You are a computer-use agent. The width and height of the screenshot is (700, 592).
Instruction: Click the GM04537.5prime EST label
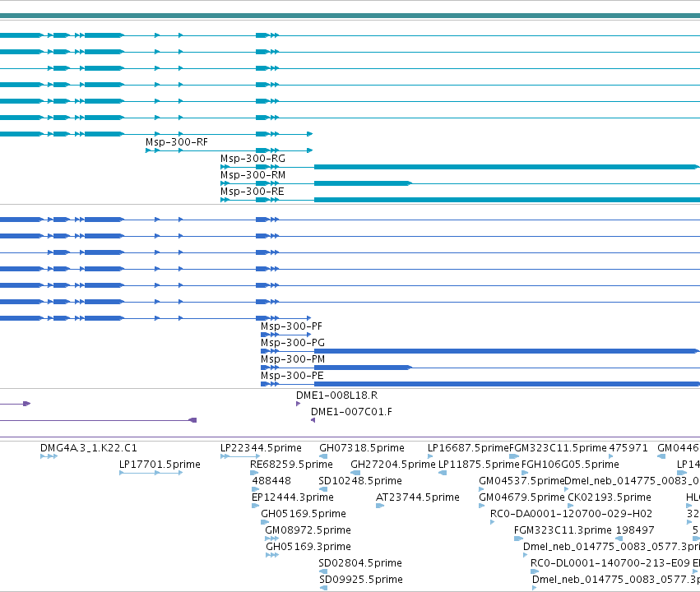(522, 481)
